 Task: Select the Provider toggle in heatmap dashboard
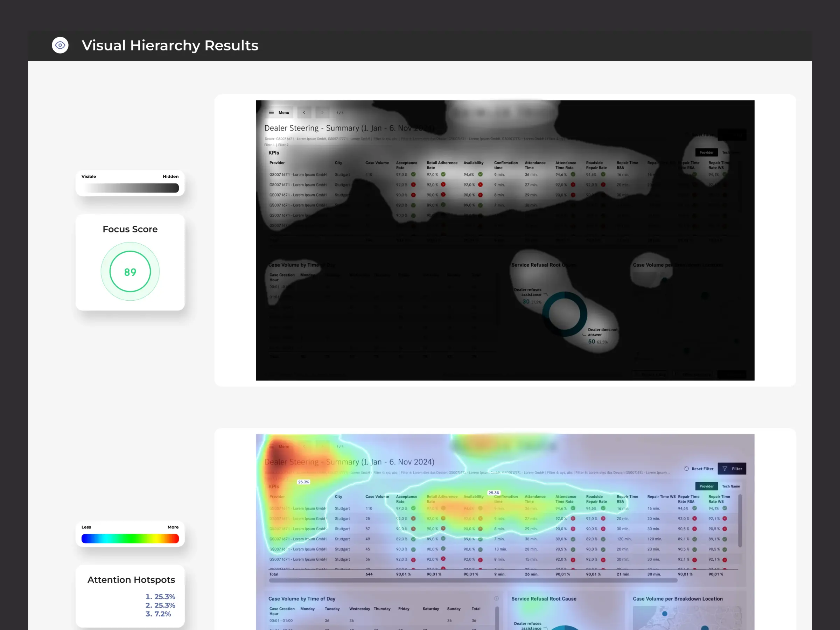[706, 486]
